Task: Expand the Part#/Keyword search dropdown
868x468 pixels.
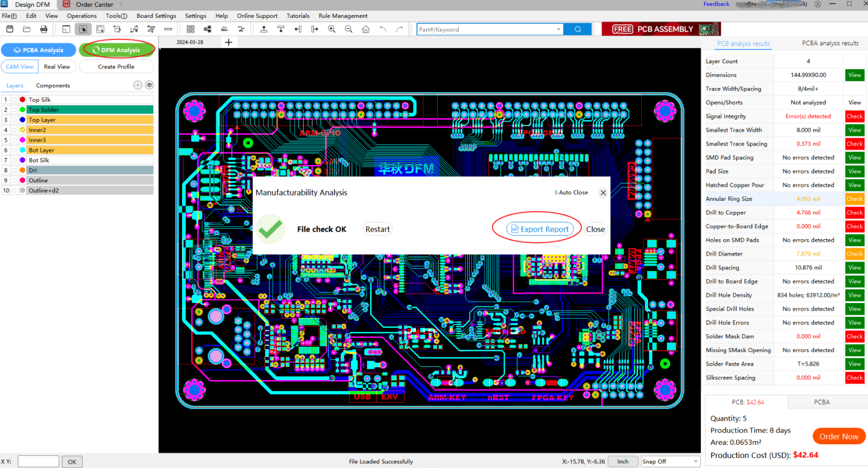Action: tap(558, 30)
